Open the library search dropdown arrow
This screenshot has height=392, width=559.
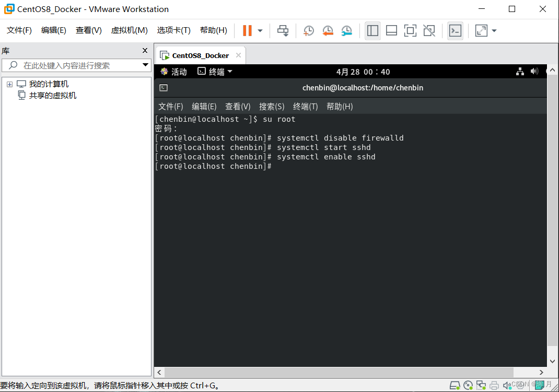(145, 65)
